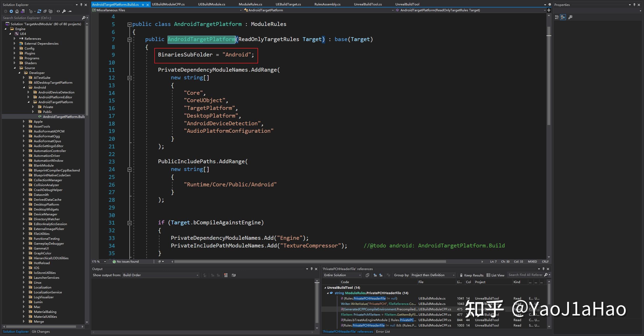
Task: Toggle List View in references panel
Action: click(x=495, y=275)
